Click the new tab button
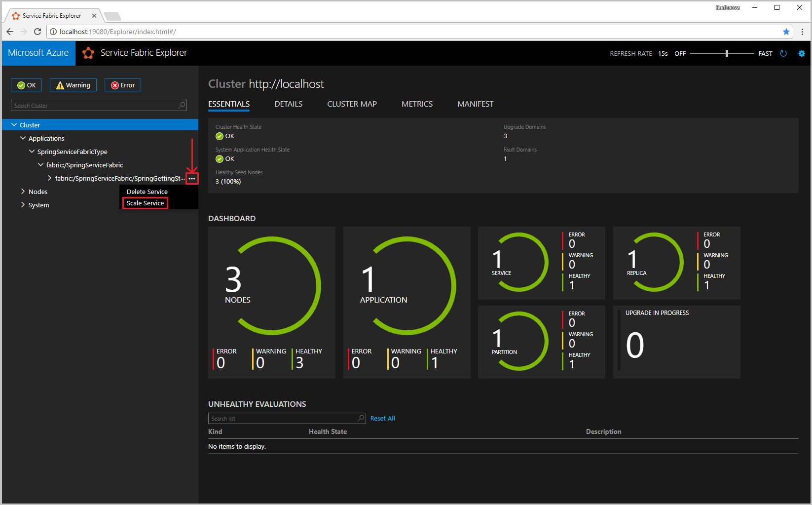This screenshot has width=812, height=505. tap(112, 16)
